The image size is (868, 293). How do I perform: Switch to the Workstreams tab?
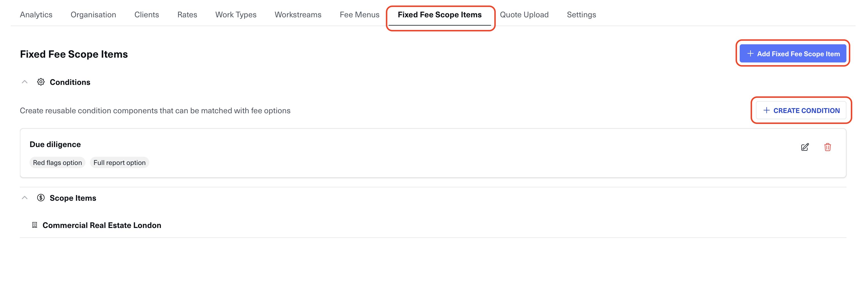coord(298,14)
